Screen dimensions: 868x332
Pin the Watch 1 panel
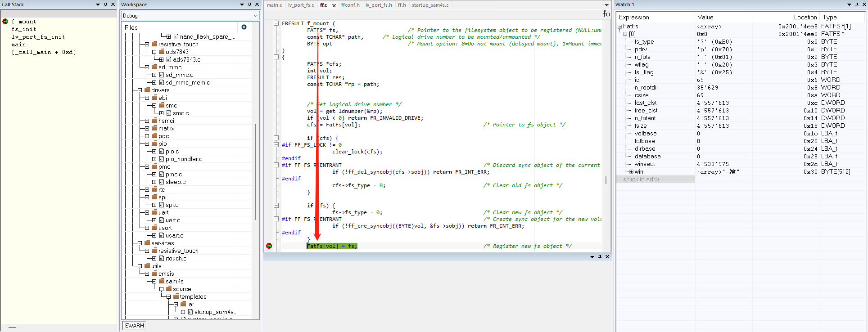click(857, 4)
